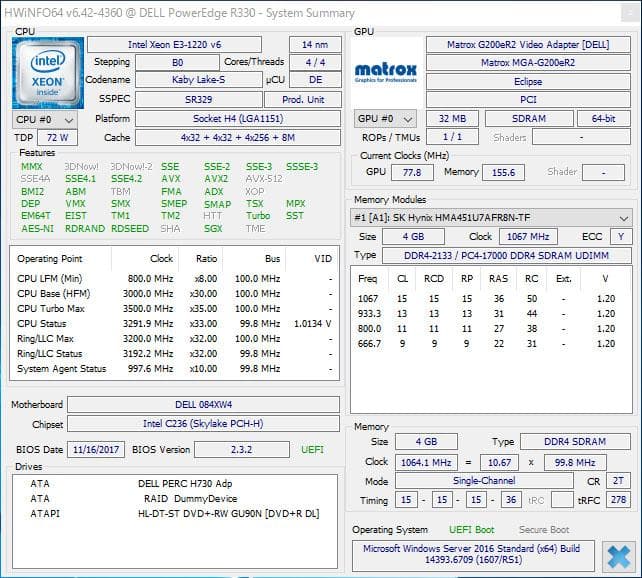Click the CPU Status 3291.9 MHz value
This screenshot has width=642, height=578.
[148, 324]
